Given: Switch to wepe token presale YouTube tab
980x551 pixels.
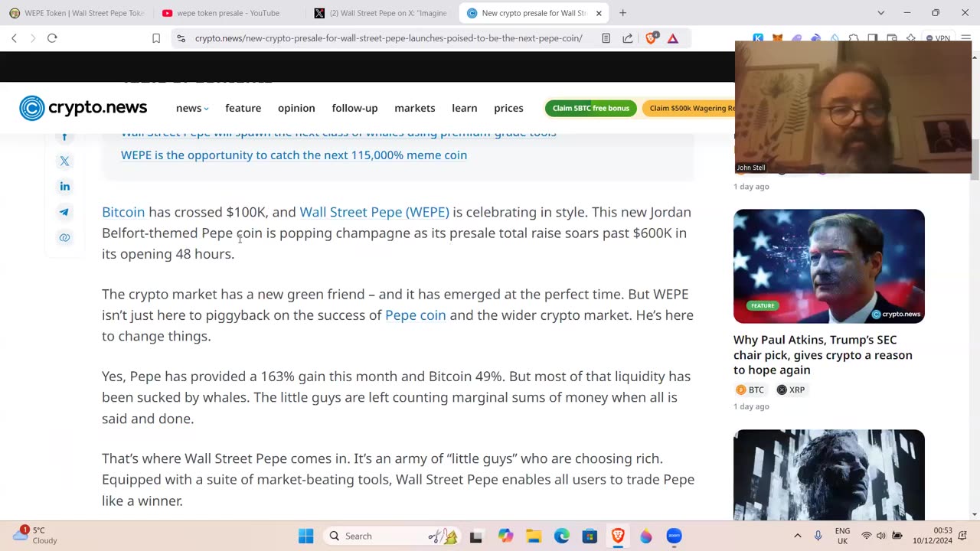Looking at the screenshot, I should (228, 13).
